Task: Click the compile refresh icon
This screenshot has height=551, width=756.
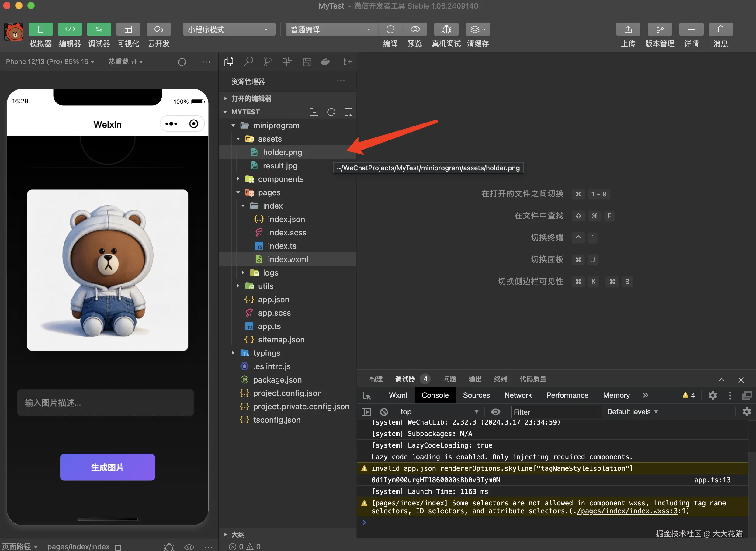Action: point(390,29)
